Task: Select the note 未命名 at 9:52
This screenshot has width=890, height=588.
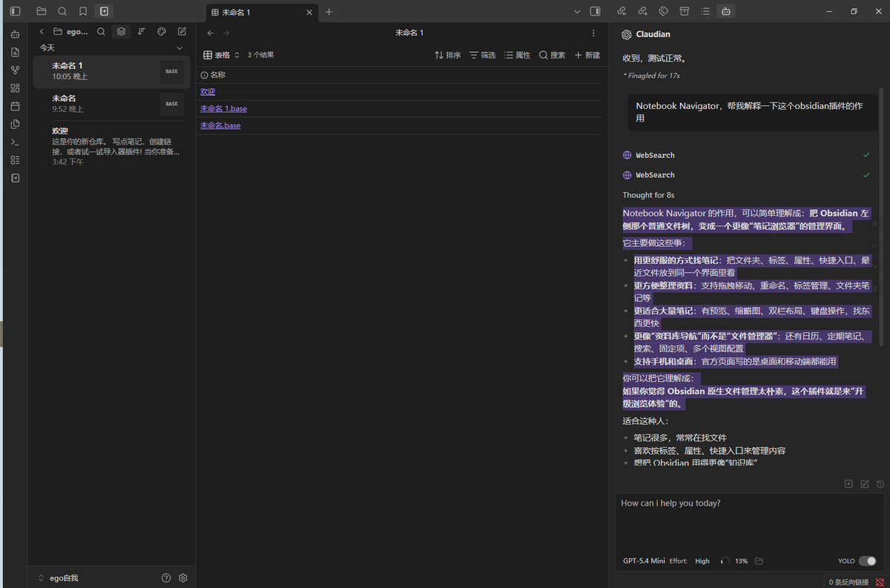Action: click(x=111, y=104)
